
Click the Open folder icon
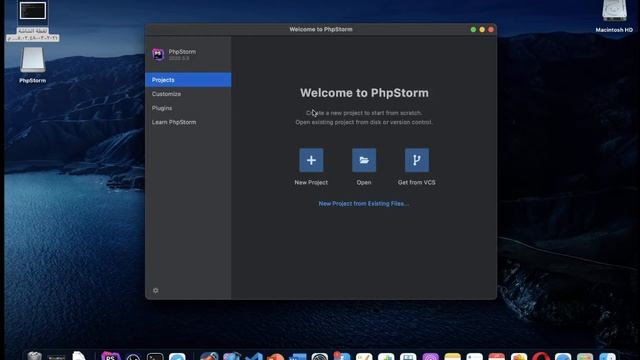[x=364, y=160]
